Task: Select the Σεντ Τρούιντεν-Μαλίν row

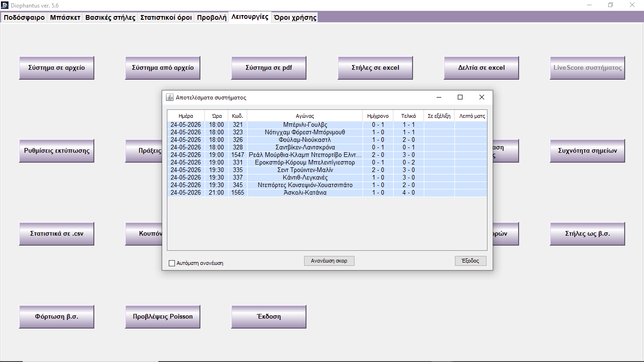Action: coord(327,170)
